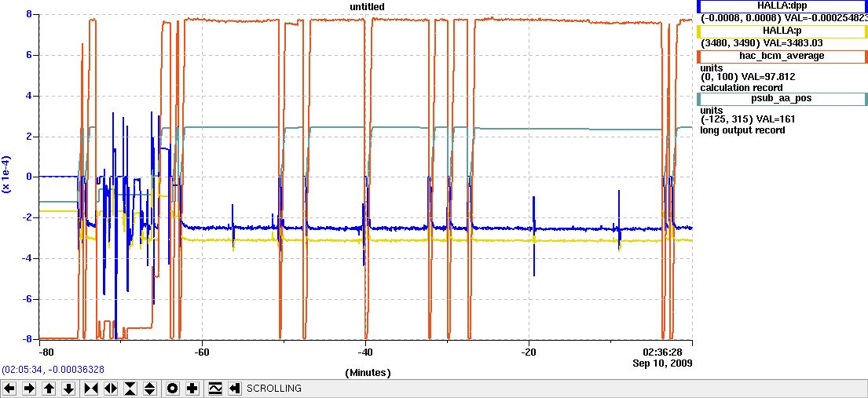Click the waveform refresh toolbar icon
This screenshot has height=398, width=868.
click(x=214, y=389)
